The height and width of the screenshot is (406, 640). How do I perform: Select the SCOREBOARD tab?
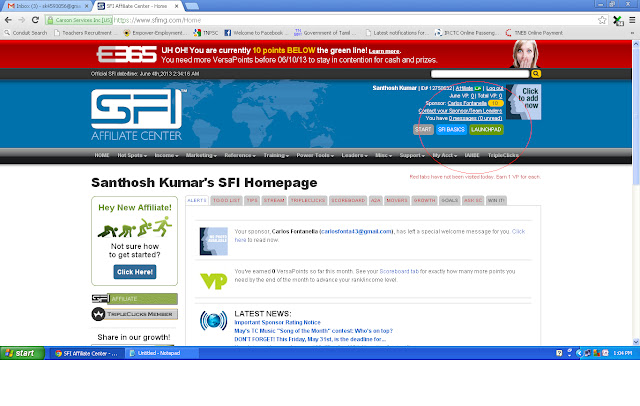pos(348,200)
